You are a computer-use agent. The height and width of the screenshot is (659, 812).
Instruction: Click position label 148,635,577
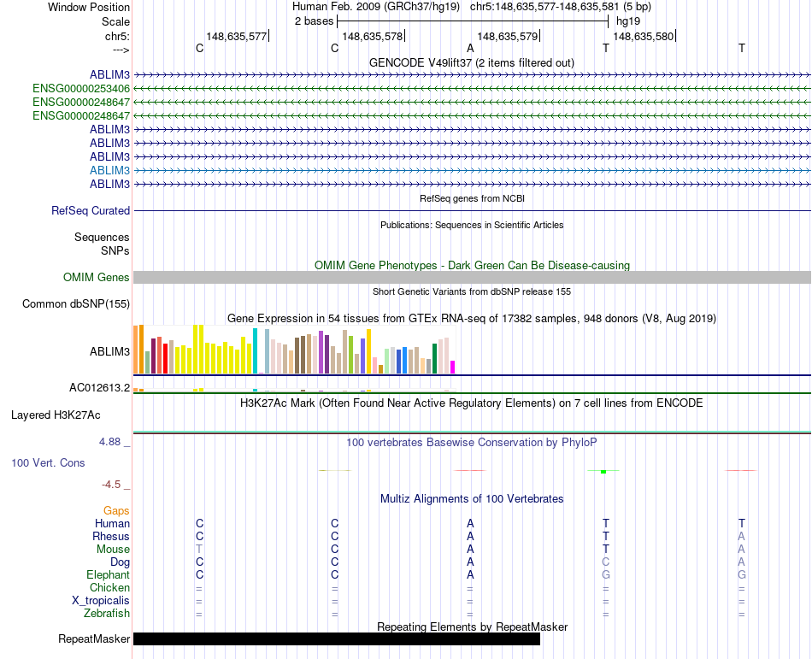pos(237,36)
